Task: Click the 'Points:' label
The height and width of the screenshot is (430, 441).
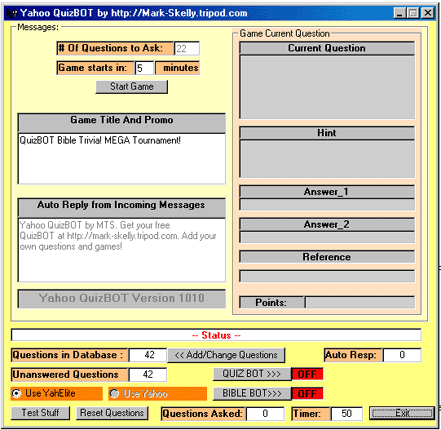Action: 271,302
